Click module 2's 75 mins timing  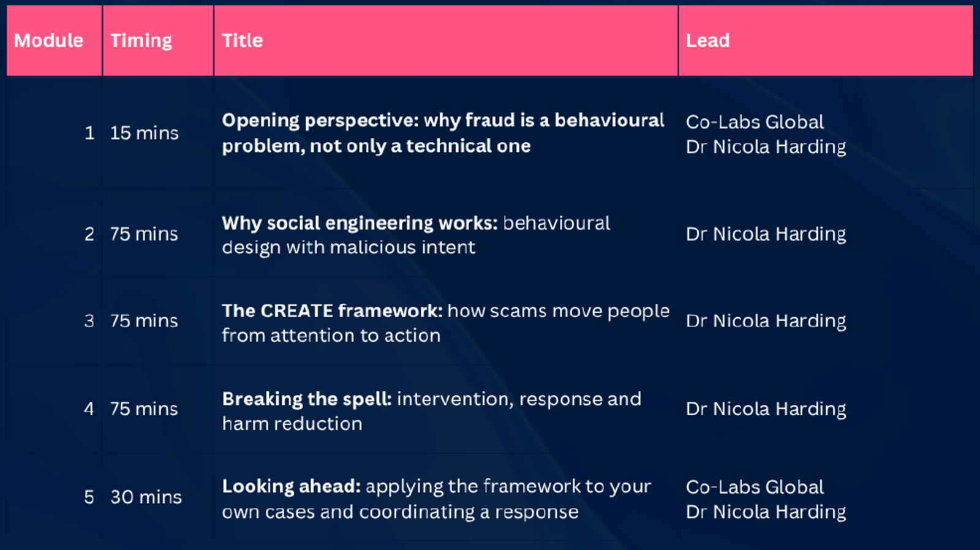[x=144, y=234]
